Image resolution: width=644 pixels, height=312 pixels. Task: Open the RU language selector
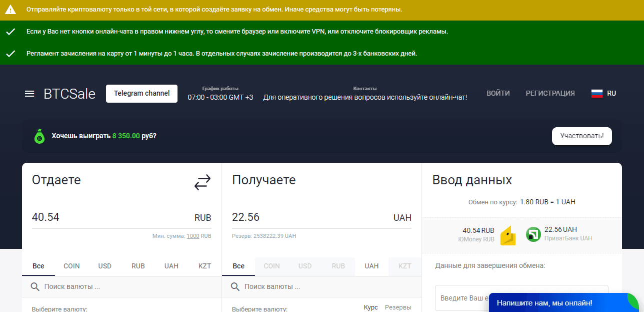click(x=603, y=93)
